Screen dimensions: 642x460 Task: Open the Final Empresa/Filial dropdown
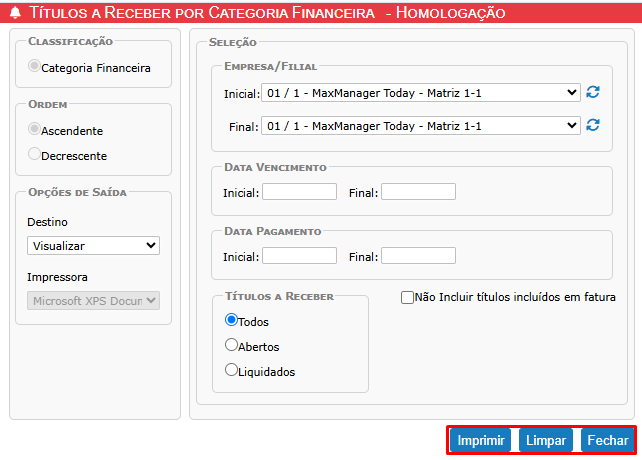pyautogui.click(x=420, y=126)
